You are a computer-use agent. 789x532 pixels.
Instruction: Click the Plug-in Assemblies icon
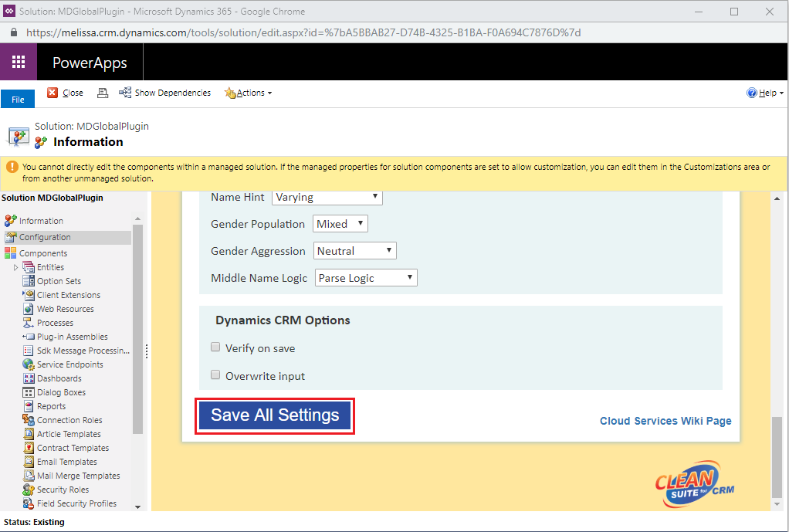coord(29,337)
